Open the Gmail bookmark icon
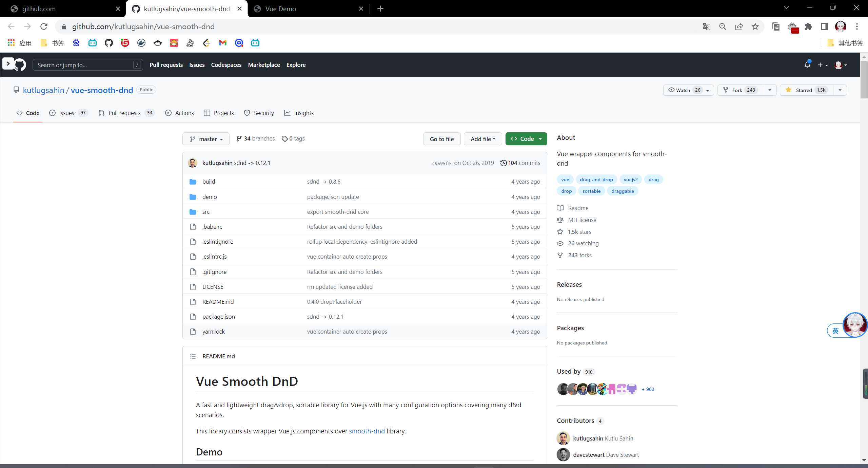The image size is (868, 468). (x=222, y=43)
